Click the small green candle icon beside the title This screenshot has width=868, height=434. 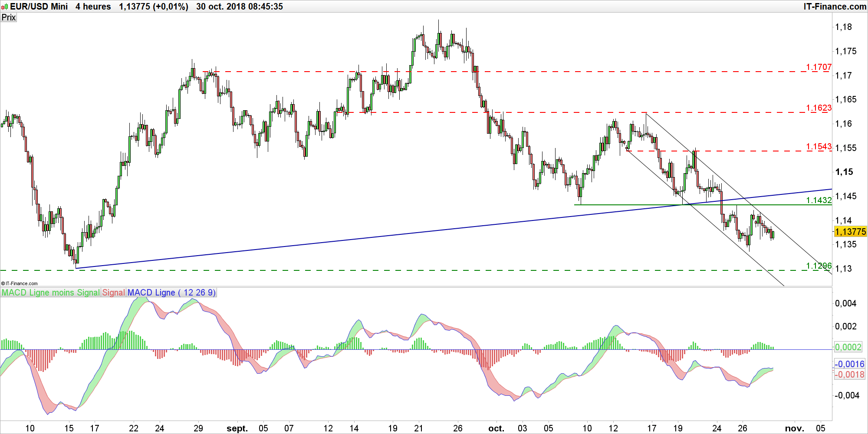[x=5, y=7]
